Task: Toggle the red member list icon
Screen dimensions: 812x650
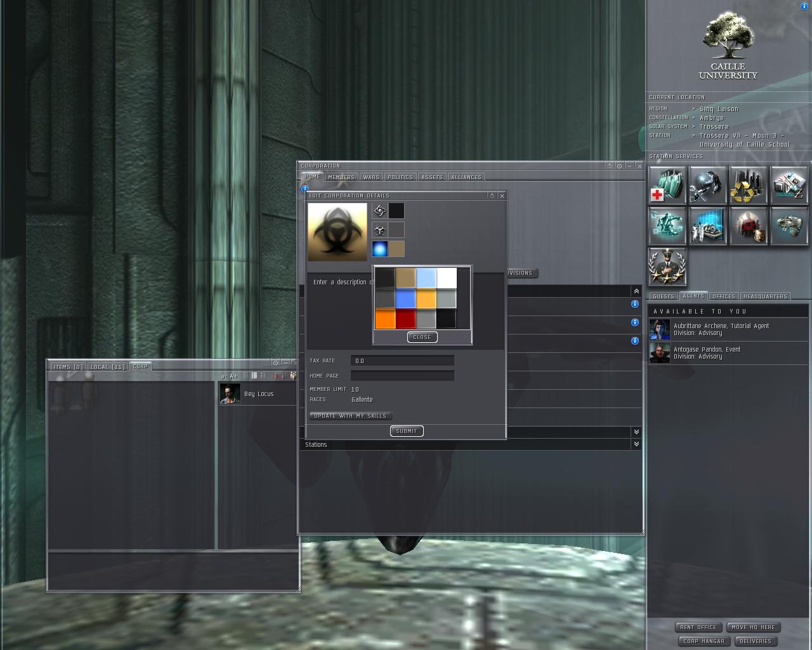Action: pyautogui.click(x=276, y=376)
